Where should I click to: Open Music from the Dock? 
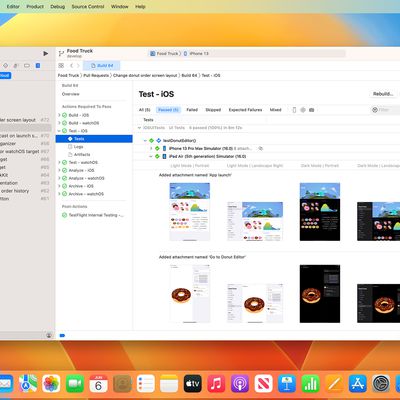click(216, 383)
